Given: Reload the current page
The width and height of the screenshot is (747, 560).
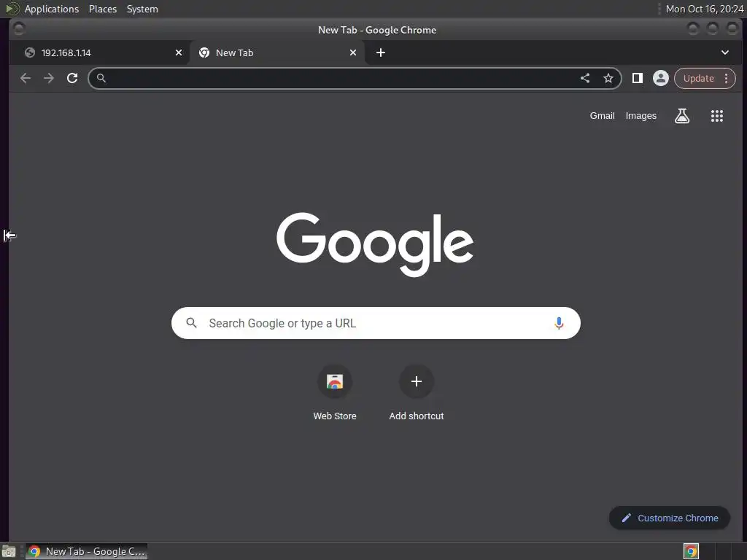Looking at the screenshot, I should 72,78.
